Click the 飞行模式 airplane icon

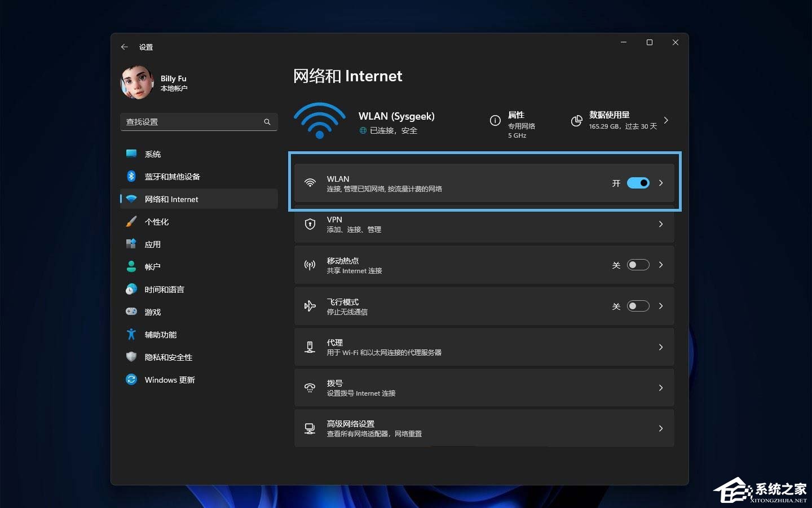pyautogui.click(x=310, y=306)
